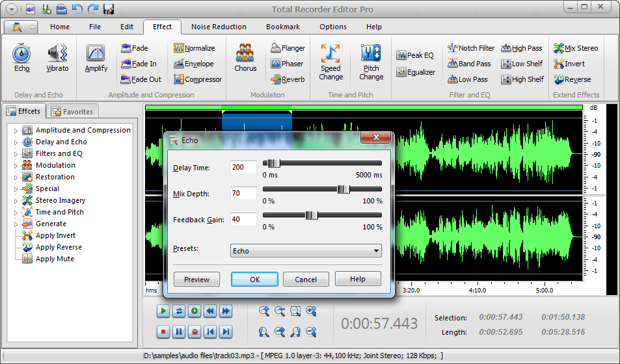Expand the Restoration tree node
The height and width of the screenshot is (364, 620).
[x=16, y=177]
